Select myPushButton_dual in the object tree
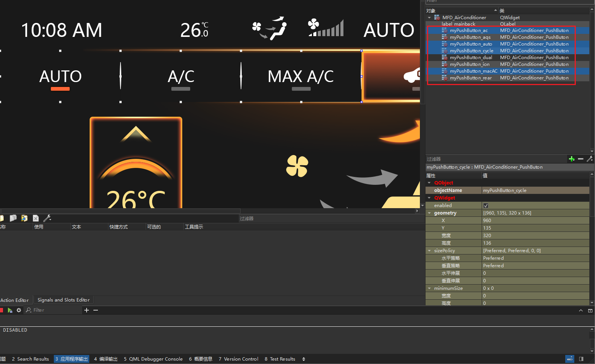This screenshot has height=364, width=595. (471, 58)
